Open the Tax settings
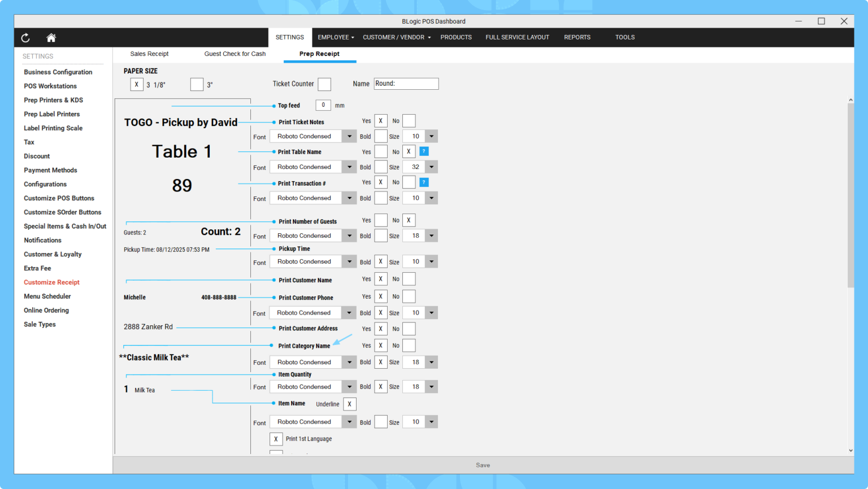 point(29,142)
